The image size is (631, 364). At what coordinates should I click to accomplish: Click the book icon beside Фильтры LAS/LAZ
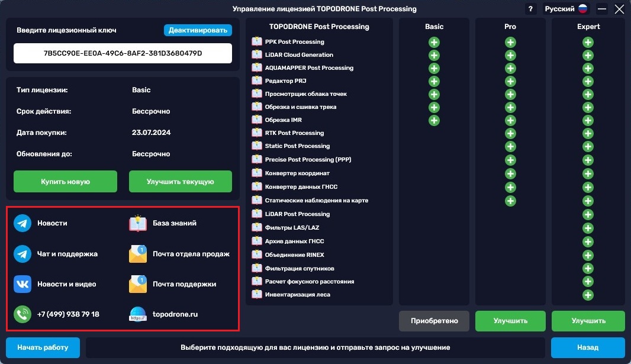tap(257, 227)
